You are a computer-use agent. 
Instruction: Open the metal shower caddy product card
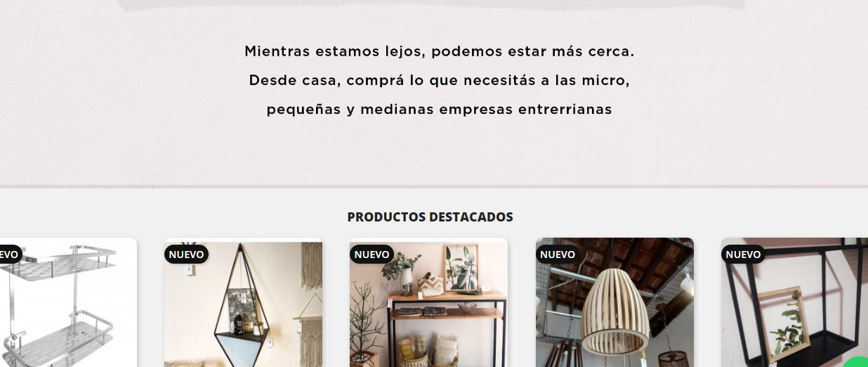click(68, 302)
